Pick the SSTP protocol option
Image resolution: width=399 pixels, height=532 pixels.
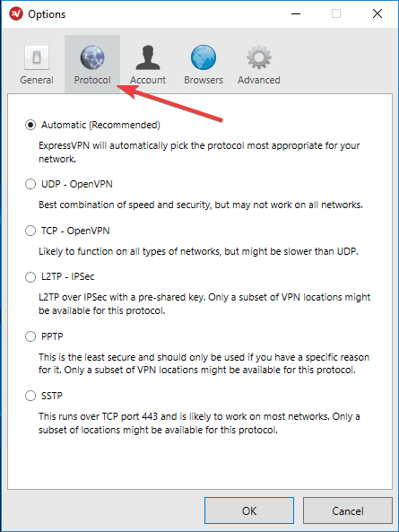pyautogui.click(x=30, y=396)
